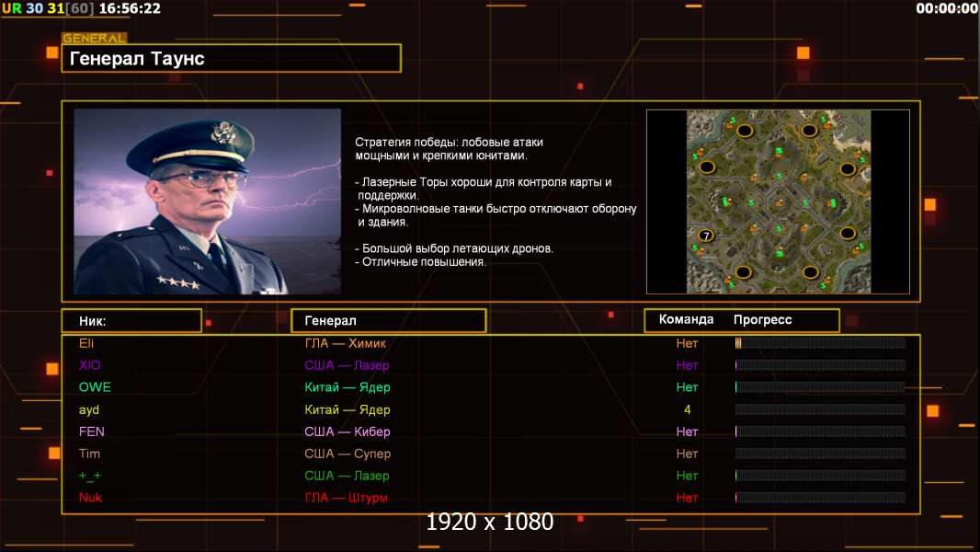This screenshot has width=980, height=552.
Task: Click the 'Генерал' column header
Action: (x=389, y=321)
